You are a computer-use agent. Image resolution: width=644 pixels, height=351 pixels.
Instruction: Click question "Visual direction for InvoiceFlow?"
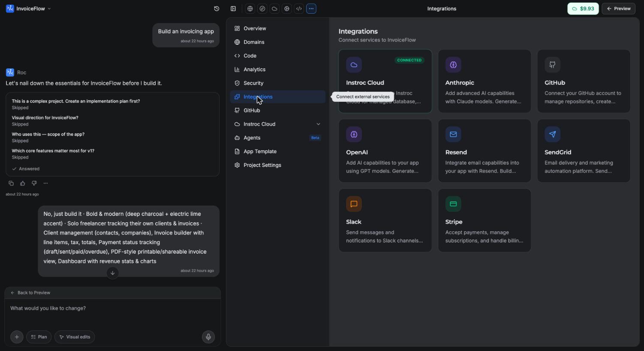[x=45, y=118]
